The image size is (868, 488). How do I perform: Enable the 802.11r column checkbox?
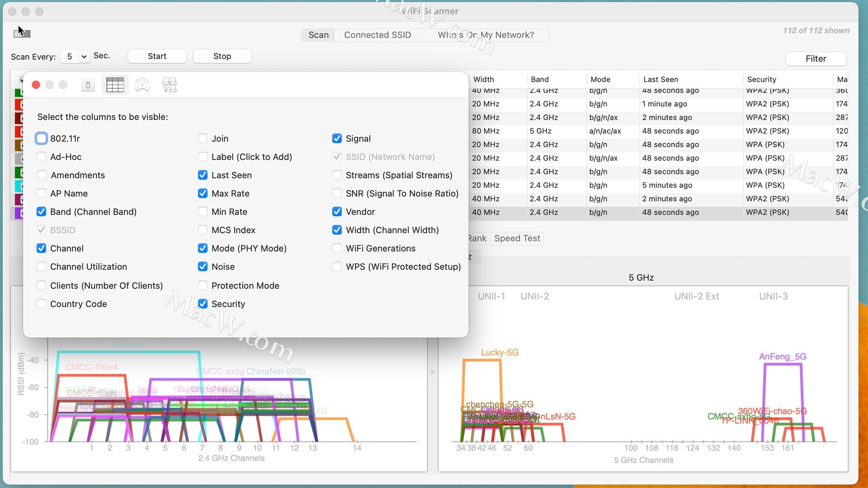coord(41,138)
